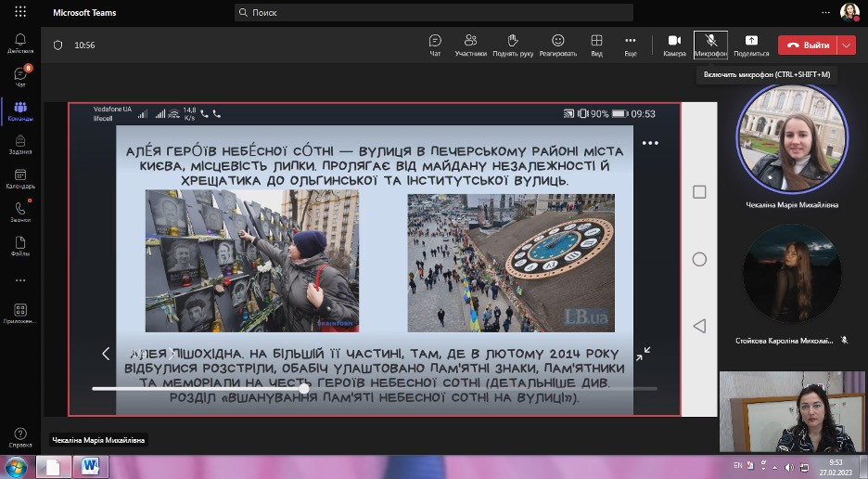Open the Calendar in the sidebar
The width and height of the screenshot is (868, 479).
point(20,177)
